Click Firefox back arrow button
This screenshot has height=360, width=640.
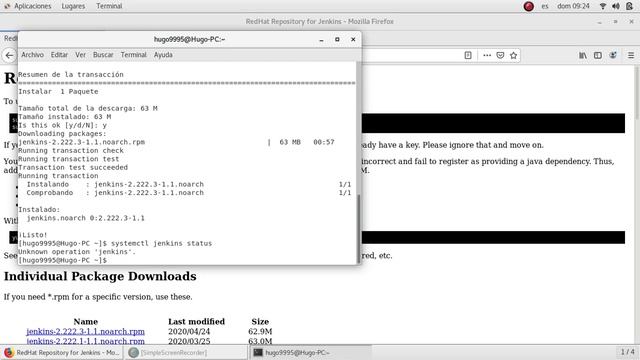pyautogui.click(x=9, y=55)
